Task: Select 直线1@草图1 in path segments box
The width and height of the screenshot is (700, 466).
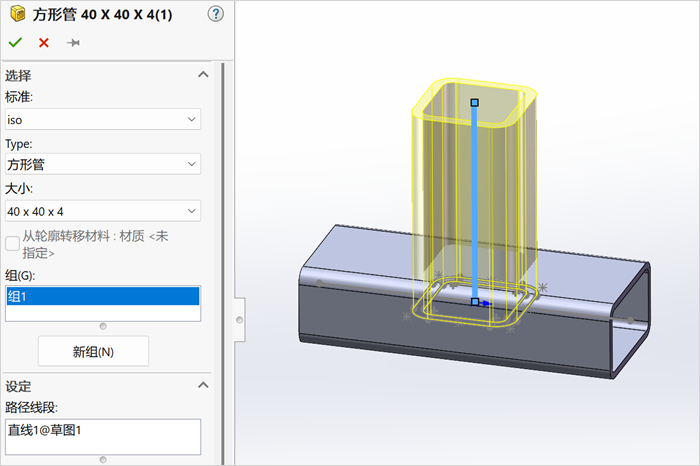Action: (x=45, y=430)
